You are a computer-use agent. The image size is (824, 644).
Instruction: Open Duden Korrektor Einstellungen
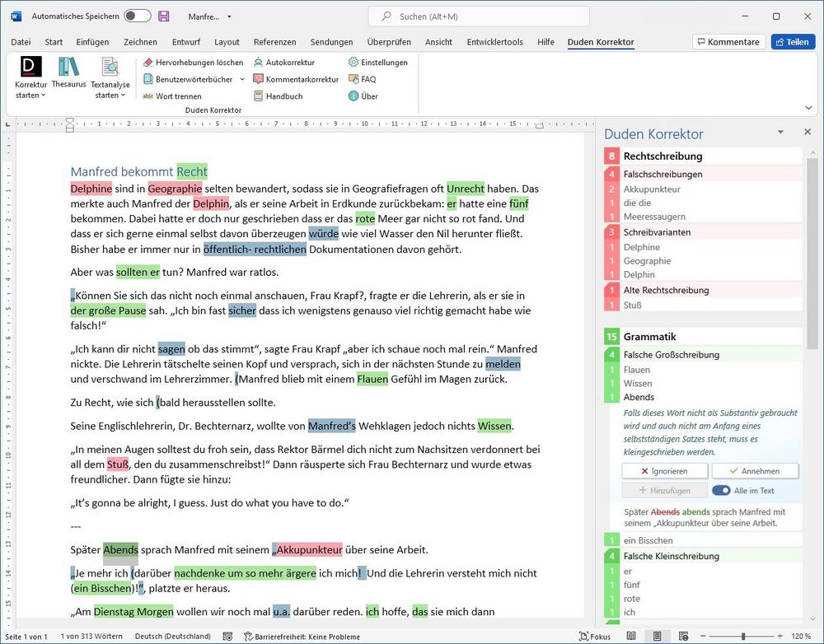pyautogui.click(x=378, y=63)
